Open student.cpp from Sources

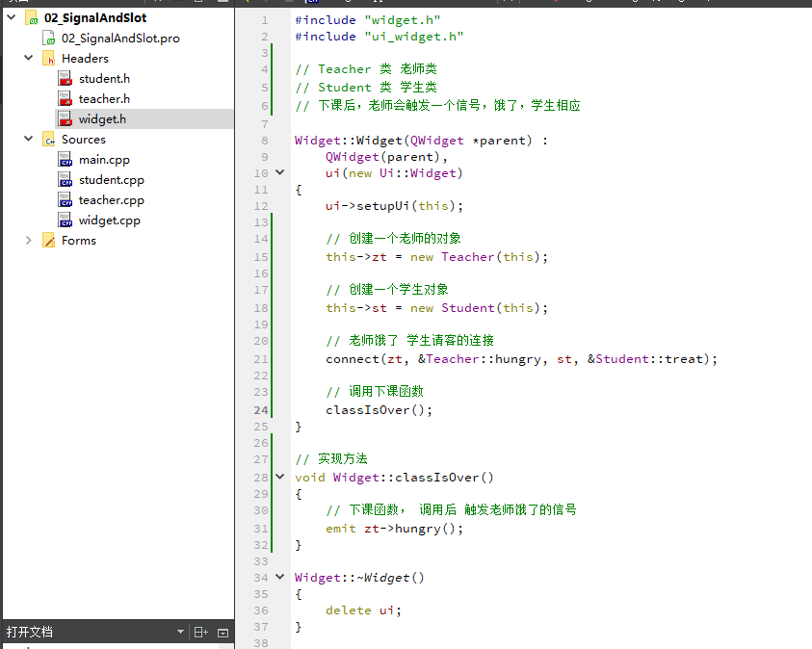pyautogui.click(x=112, y=180)
